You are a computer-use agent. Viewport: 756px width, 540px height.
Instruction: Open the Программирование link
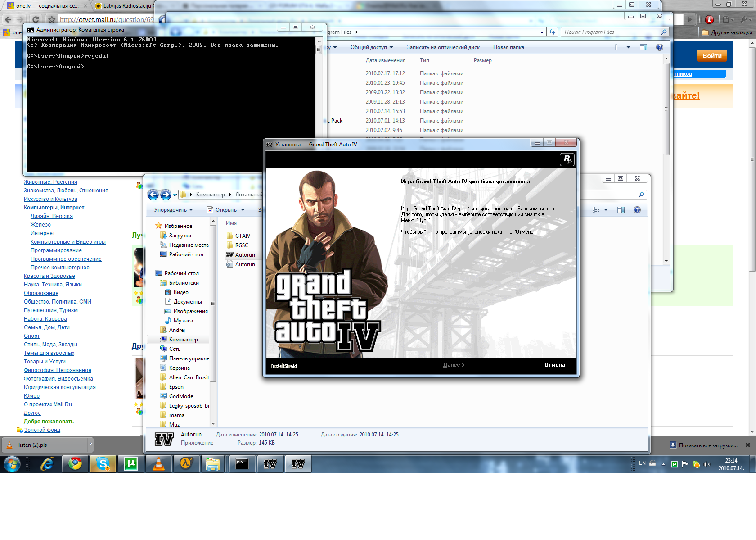coord(56,250)
